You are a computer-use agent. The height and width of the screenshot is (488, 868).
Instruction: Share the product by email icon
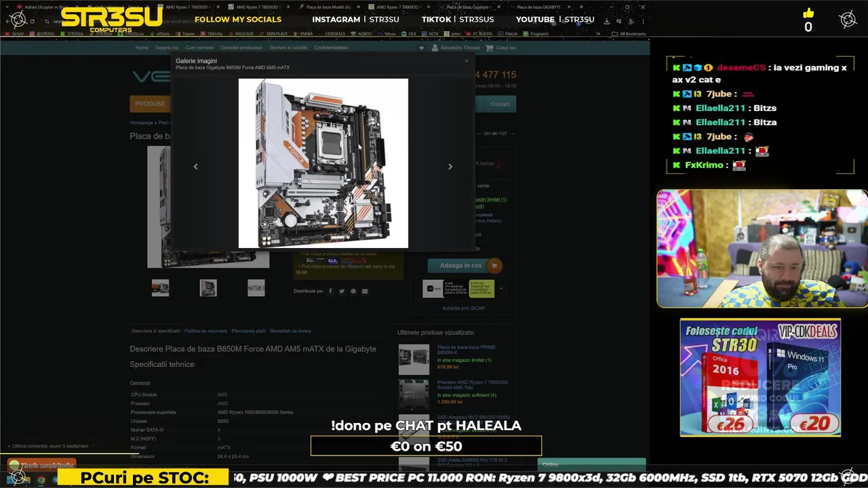click(x=365, y=291)
